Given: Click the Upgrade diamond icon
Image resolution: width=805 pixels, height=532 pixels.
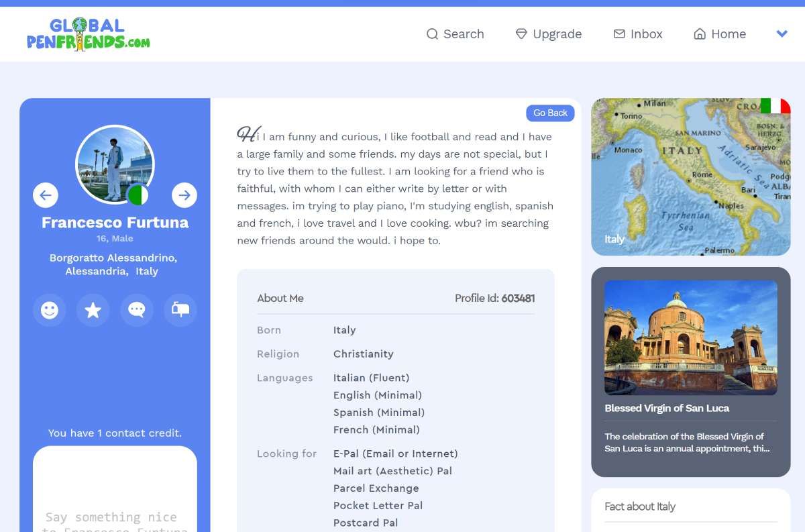Looking at the screenshot, I should pos(521,34).
